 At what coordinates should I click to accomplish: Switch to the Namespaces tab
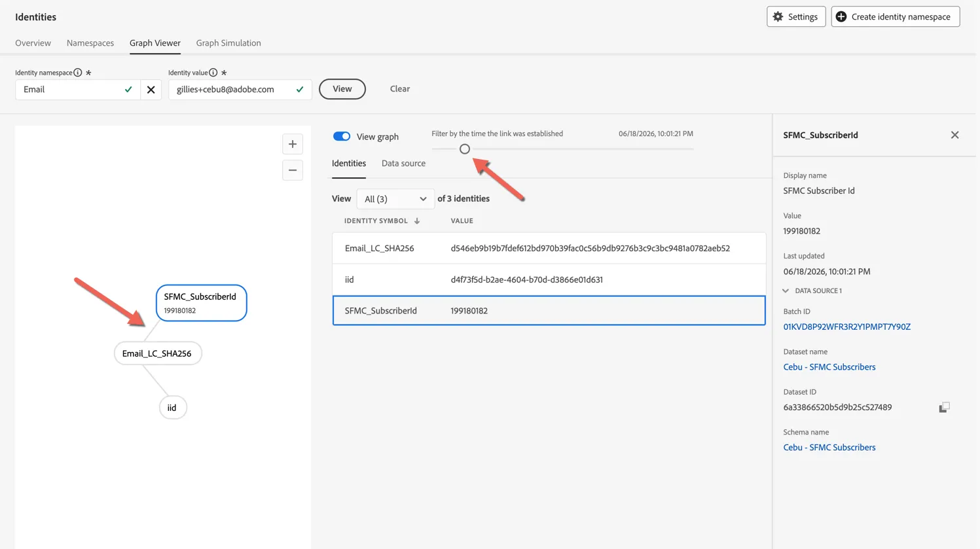tap(90, 43)
